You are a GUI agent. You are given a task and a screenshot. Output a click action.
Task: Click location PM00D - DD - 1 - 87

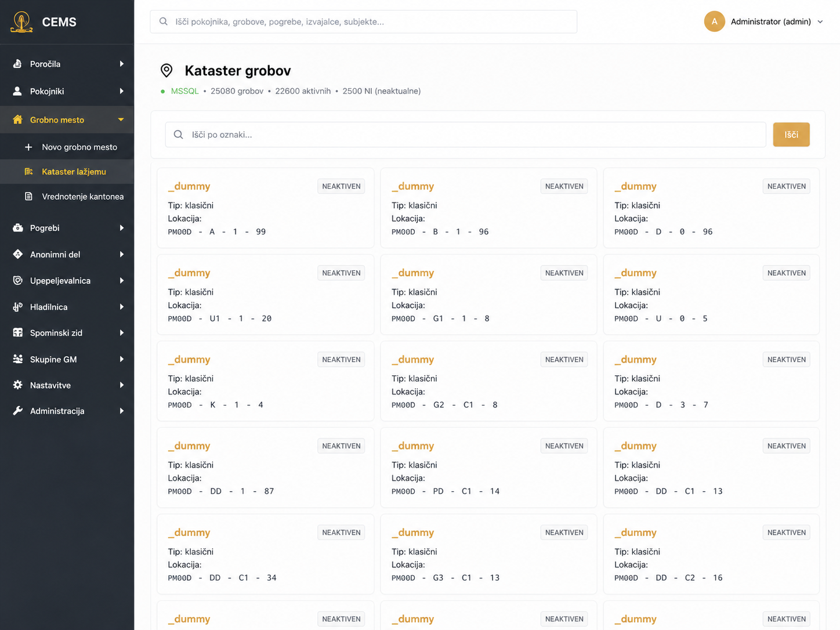coord(221,491)
